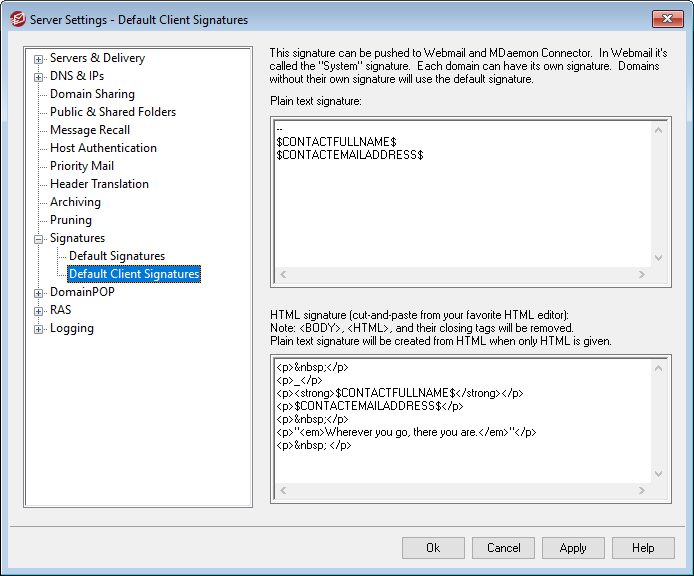Expand the Servers & Delivery tree node

click(x=39, y=59)
